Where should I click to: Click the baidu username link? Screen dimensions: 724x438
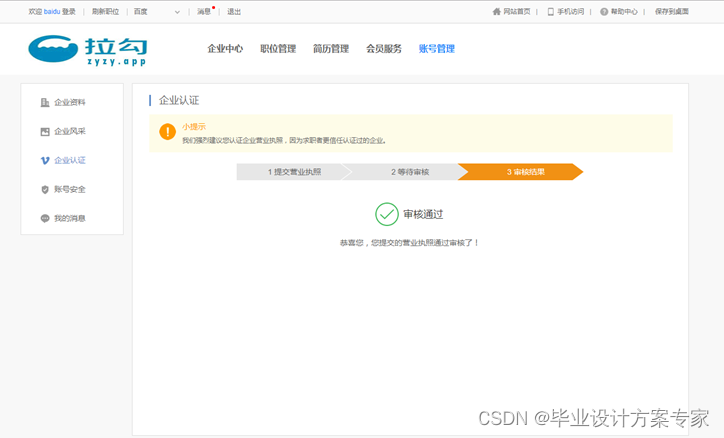52,12
